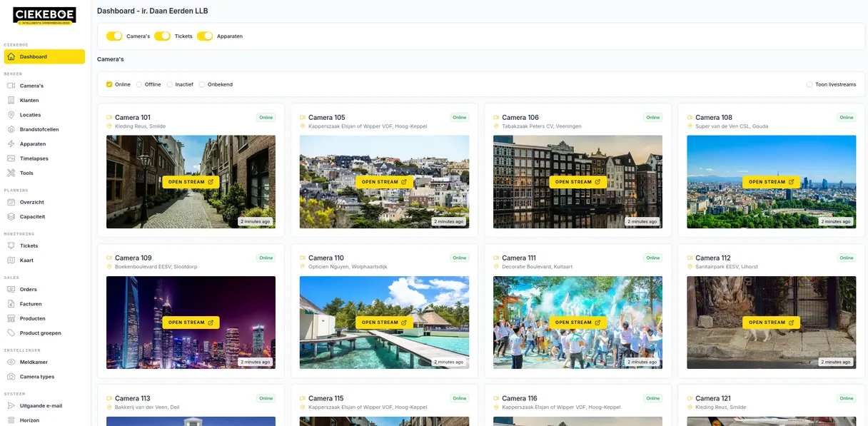
Task: Disable the Apparaten toggle switch
Action: [205, 36]
